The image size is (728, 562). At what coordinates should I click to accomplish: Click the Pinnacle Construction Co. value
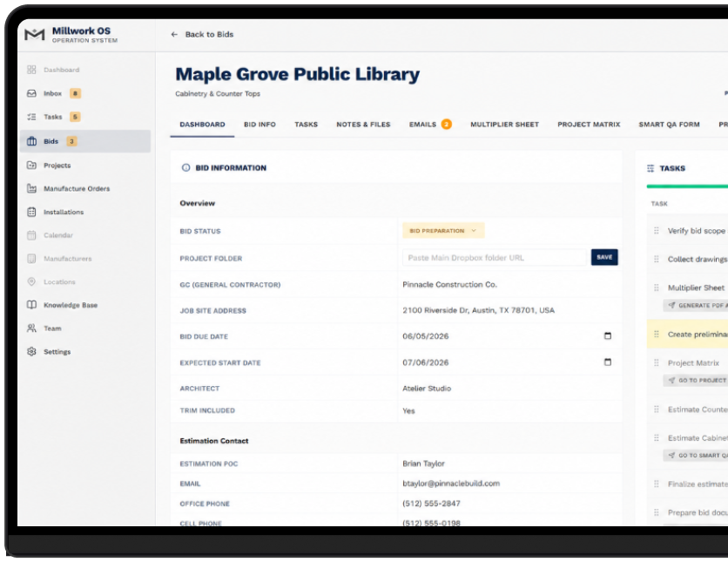pos(449,285)
